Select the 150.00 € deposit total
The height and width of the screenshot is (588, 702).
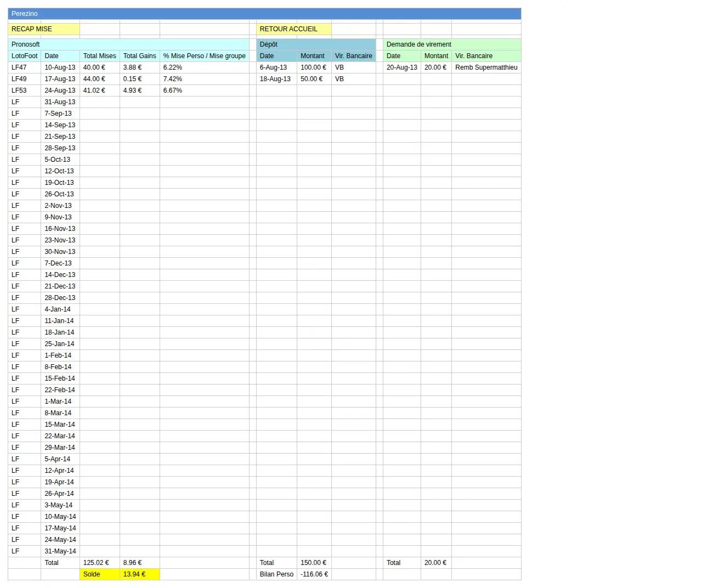[314, 563]
